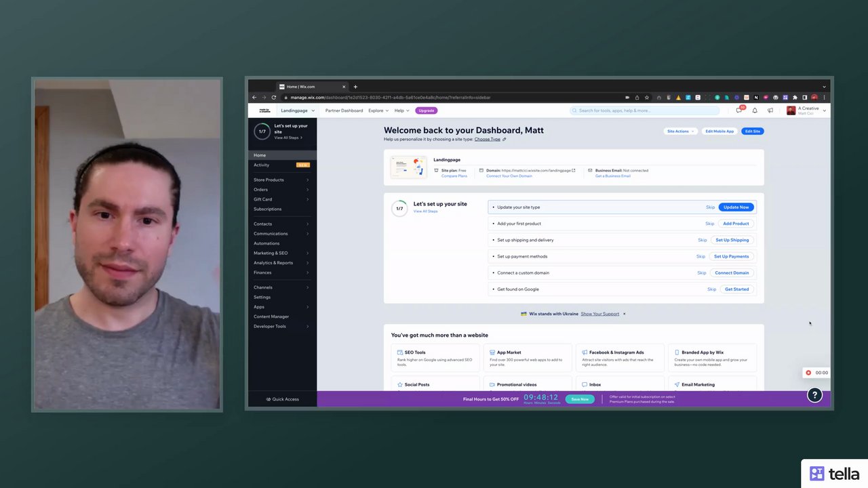Click the Email Marketing paper plane icon
868x488 pixels.
click(x=677, y=384)
